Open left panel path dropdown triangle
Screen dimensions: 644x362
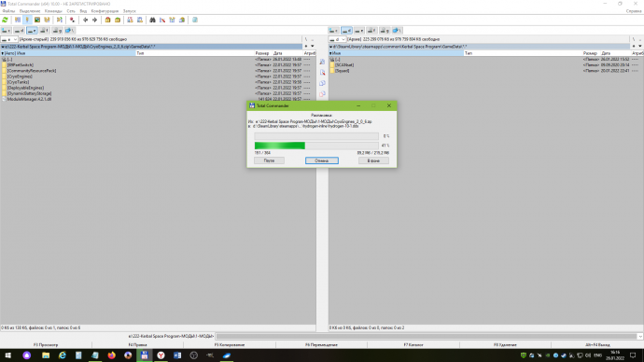3,47
